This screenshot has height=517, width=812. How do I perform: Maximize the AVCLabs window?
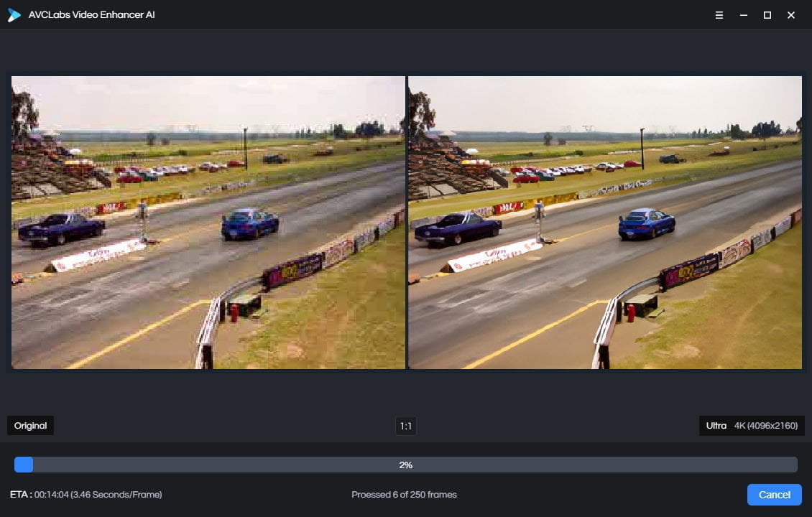tap(767, 15)
